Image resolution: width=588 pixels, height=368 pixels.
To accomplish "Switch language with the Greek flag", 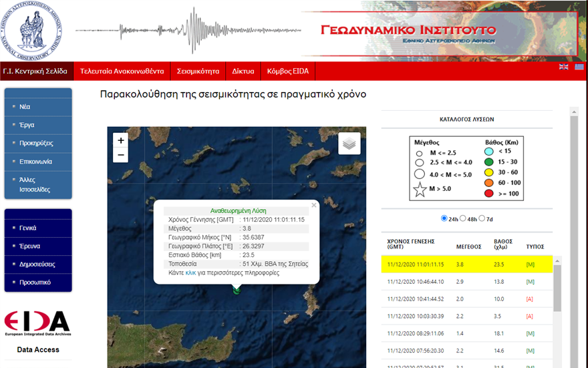I will (579, 67).
